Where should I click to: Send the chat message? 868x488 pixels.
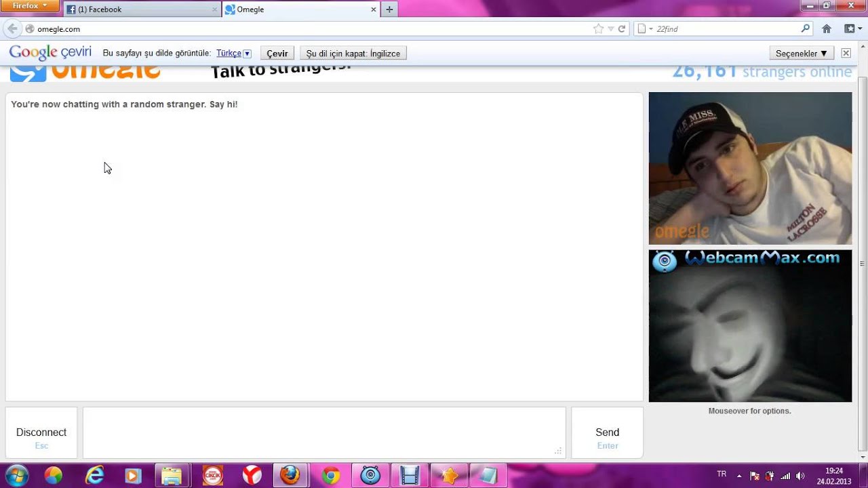[607, 432]
